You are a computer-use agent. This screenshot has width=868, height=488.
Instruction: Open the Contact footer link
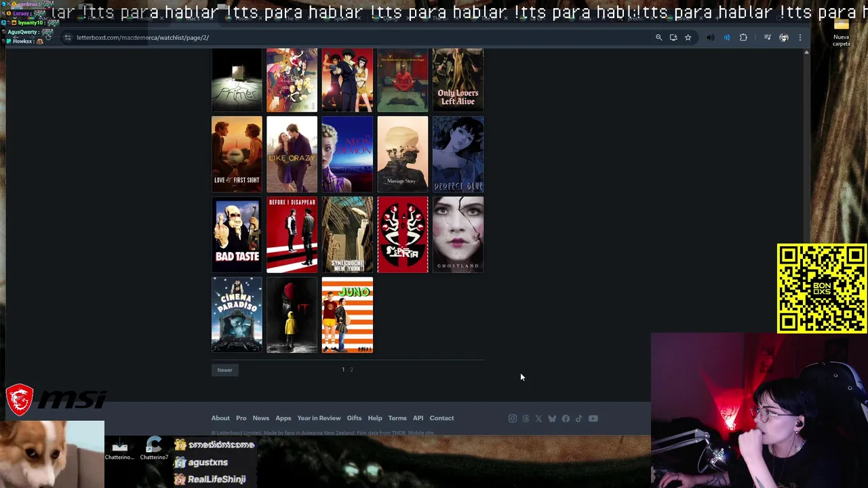441,418
